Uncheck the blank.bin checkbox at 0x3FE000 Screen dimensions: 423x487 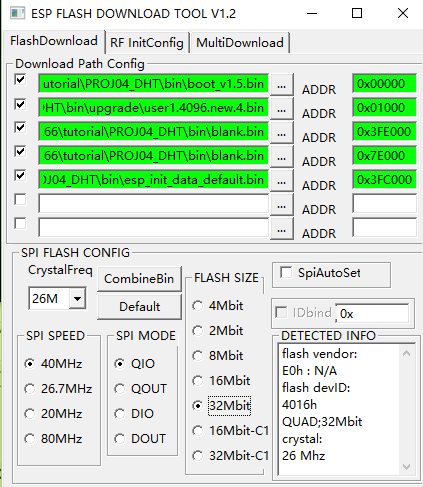click(x=20, y=127)
